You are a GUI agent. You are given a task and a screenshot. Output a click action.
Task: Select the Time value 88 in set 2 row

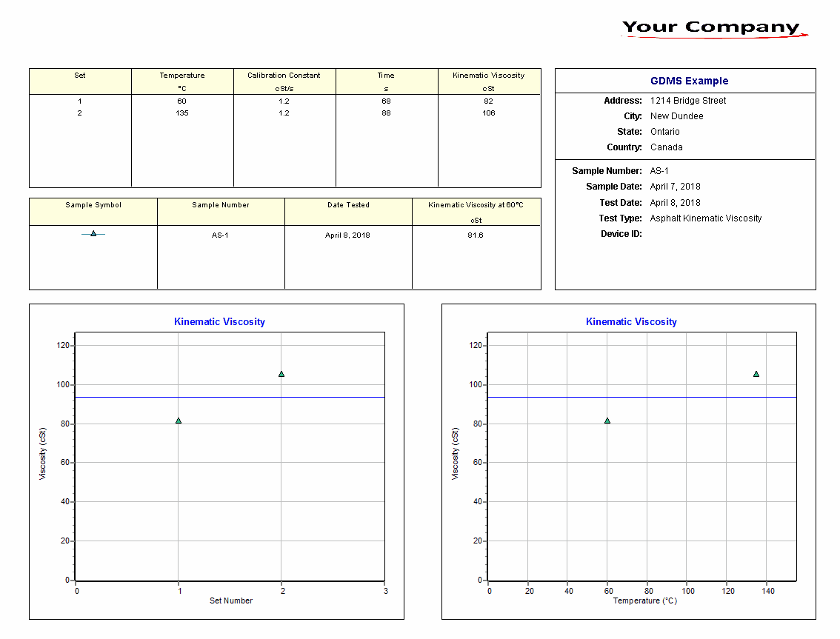tap(386, 113)
